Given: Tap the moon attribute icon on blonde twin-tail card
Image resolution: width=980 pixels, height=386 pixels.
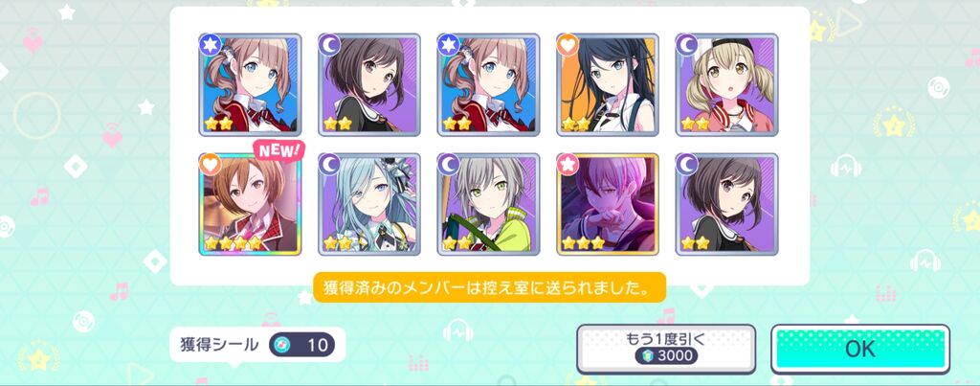Looking at the screenshot, I should pyautogui.click(x=687, y=44).
